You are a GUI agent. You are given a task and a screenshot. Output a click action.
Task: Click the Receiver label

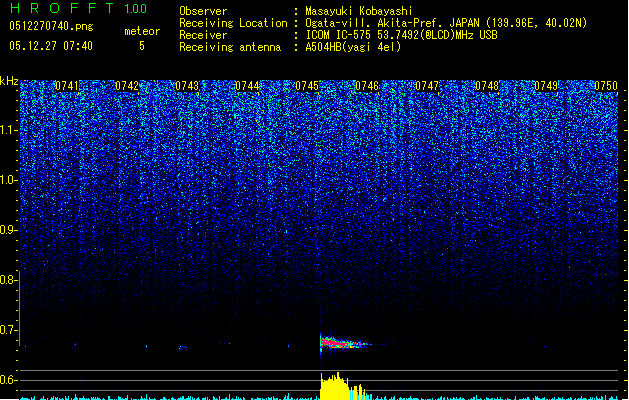point(203,35)
